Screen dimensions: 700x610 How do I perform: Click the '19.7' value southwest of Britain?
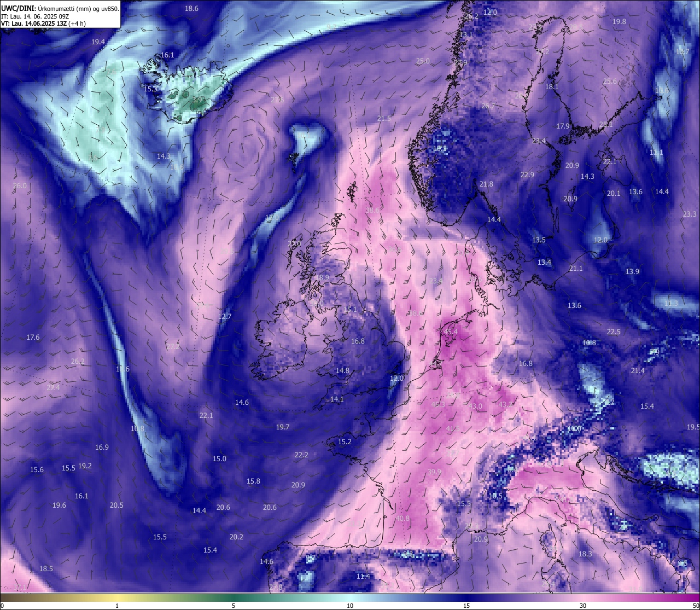pos(283,427)
